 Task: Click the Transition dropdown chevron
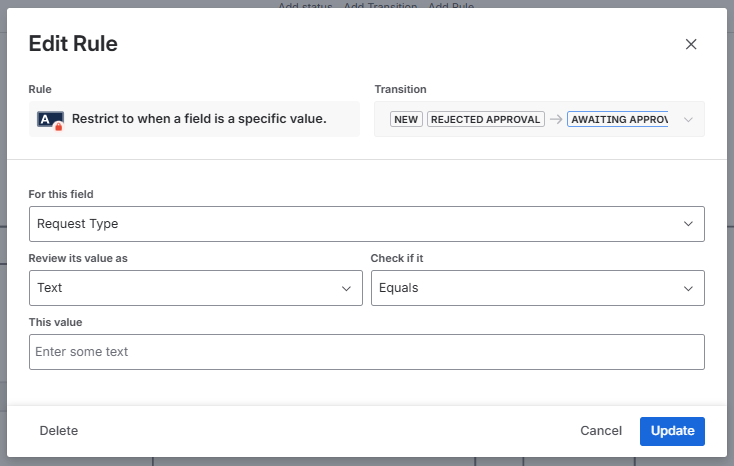point(688,120)
